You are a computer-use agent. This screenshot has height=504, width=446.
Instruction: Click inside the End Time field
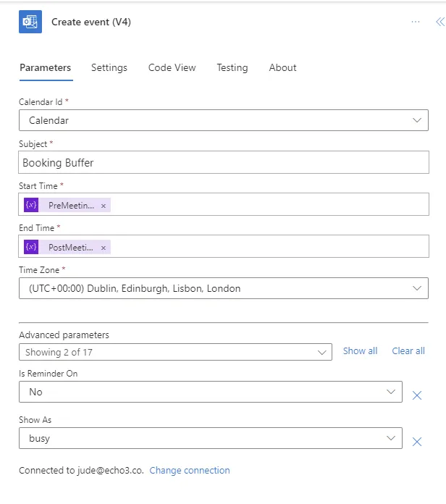click(x=224, y=246)
